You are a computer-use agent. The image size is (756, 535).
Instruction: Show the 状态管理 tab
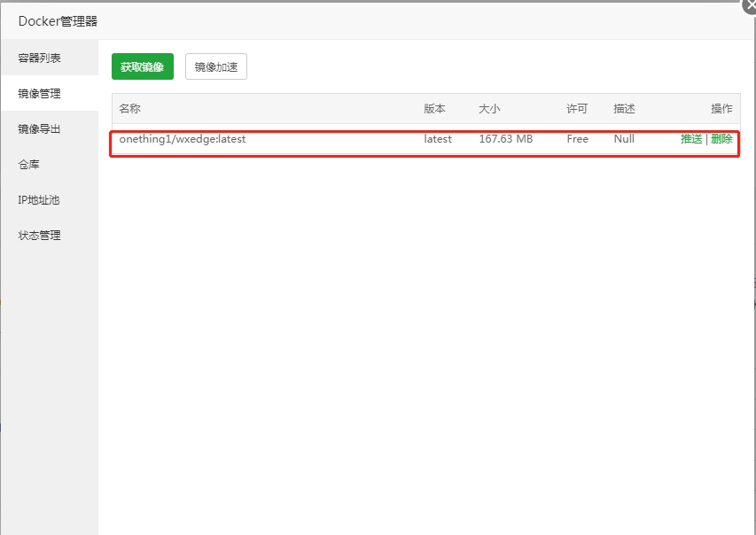(40, 236)
